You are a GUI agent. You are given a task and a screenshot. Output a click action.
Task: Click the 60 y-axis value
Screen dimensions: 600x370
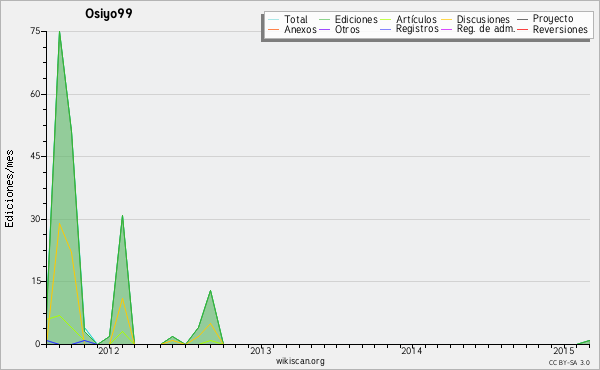click(35, 94)
